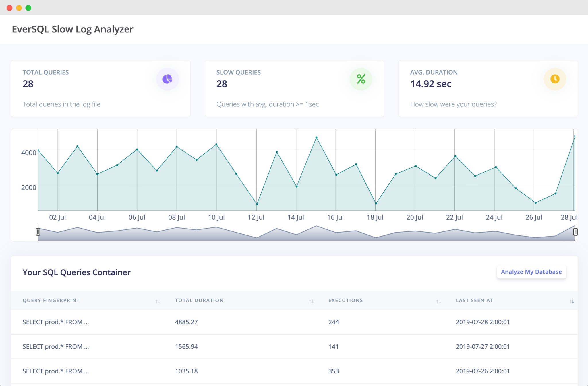This screenshot has height=386, width=588.
Task: Click the Analyze My Database button
Action: (531, 272)
